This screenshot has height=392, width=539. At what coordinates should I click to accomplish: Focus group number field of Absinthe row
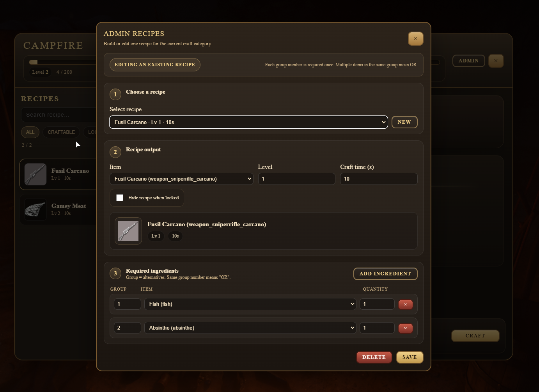pos(127,328)
